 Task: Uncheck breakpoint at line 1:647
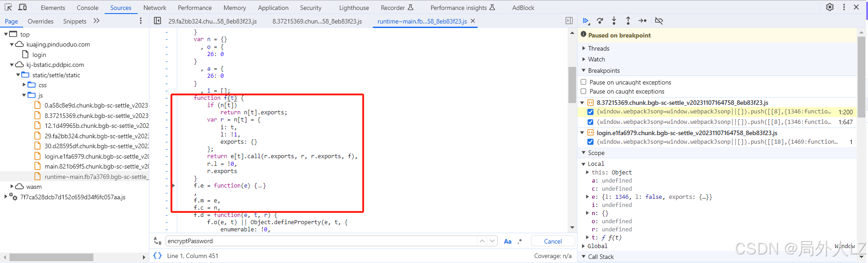tap(590, 122)
